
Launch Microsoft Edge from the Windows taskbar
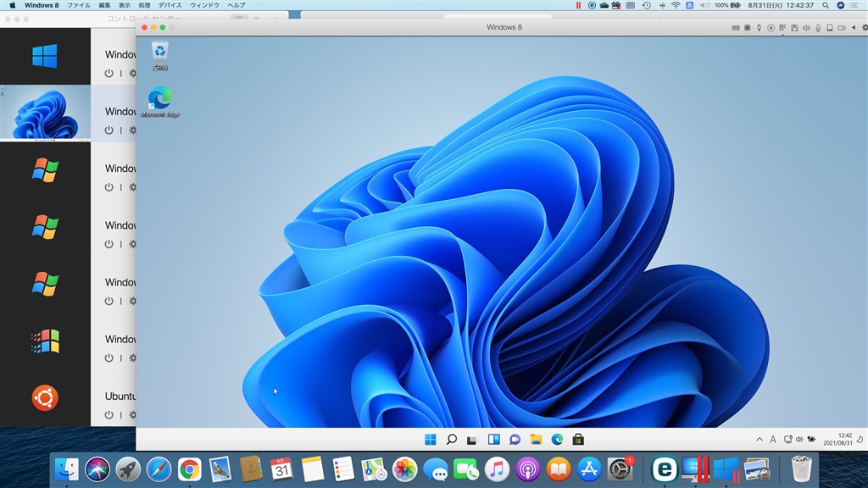tap(557, 440)
